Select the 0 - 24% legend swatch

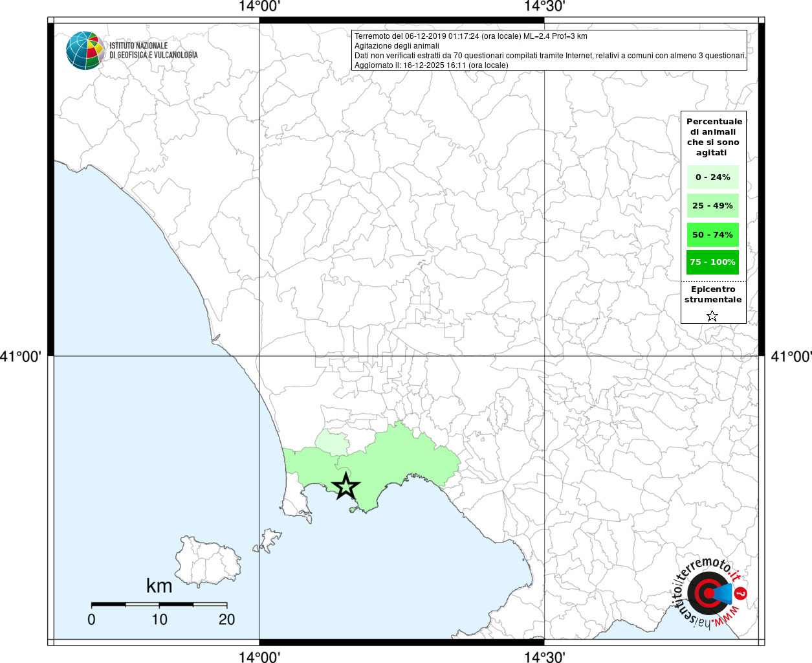pos(712,177)
